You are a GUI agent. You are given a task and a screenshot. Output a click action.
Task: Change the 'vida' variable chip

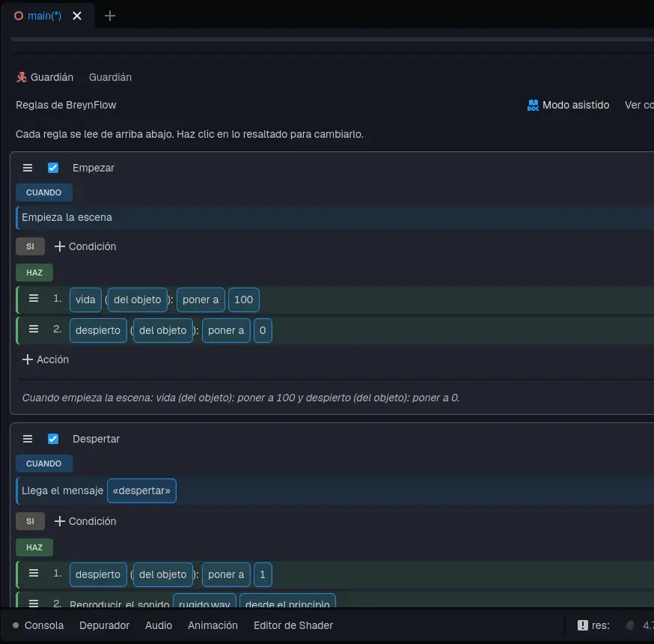tap(85, 300)
